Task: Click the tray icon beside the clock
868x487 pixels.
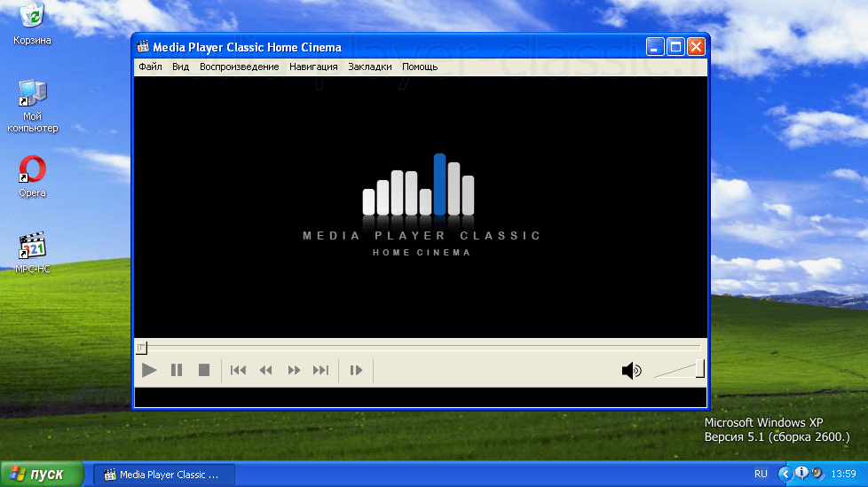Action: click(x=817, y=474)
